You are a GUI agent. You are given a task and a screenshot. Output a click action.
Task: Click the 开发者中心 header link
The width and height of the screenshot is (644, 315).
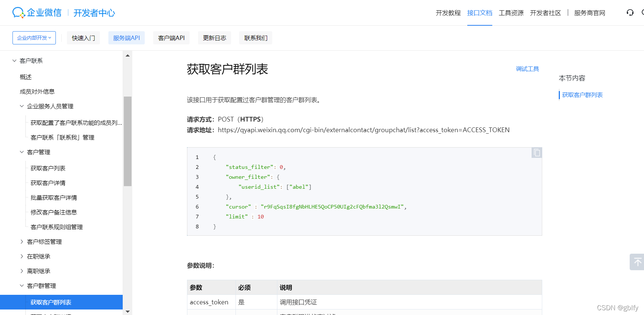[94, 13]
